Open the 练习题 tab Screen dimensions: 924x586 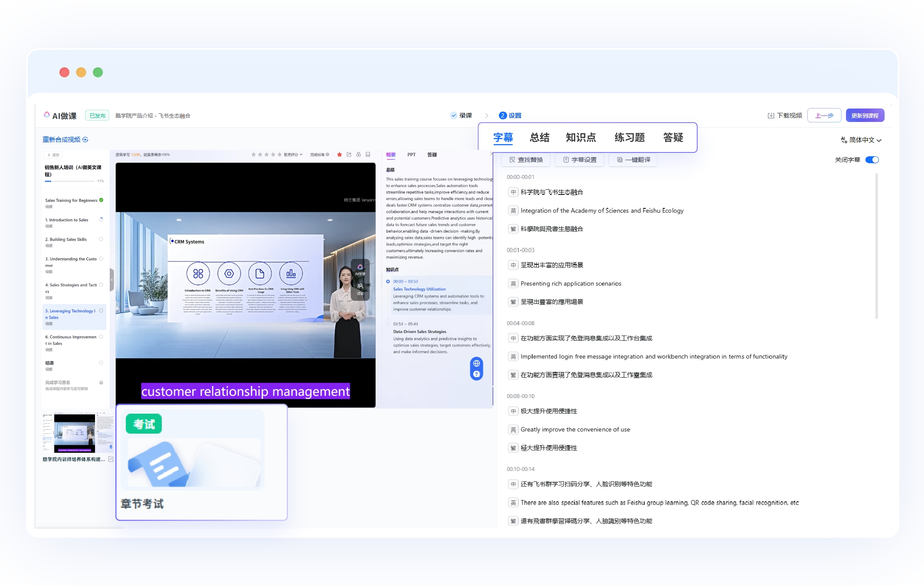[x=629, y=138]
